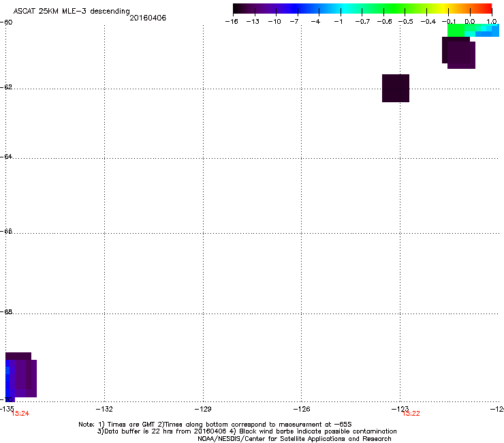The height and width of the screenshot is (443, 504).
Task: Click the color bar label -0.5
Action: [x=406, y=22]
